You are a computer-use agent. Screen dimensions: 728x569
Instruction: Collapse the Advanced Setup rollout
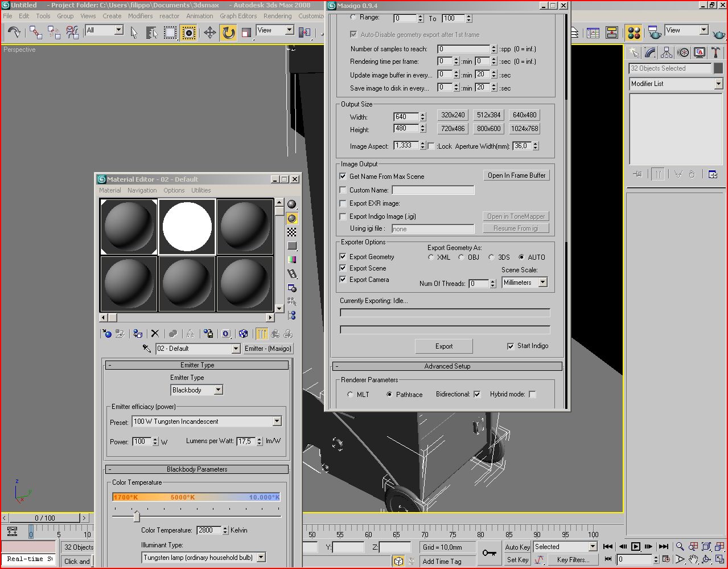[447, 366]
